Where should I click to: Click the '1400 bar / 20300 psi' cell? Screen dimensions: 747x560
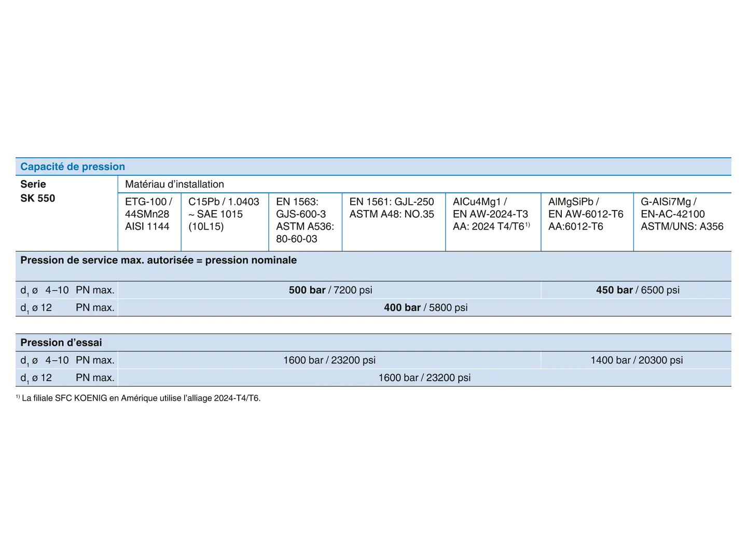point(637,360)
